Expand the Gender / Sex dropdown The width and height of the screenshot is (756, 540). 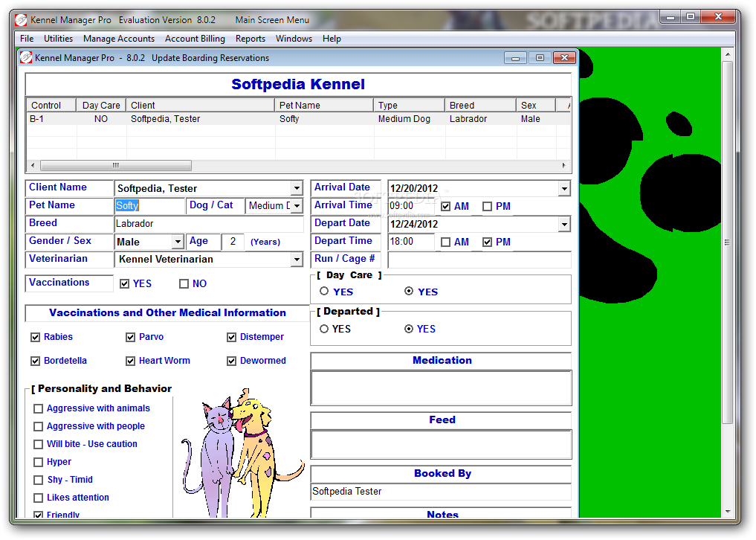178,241
